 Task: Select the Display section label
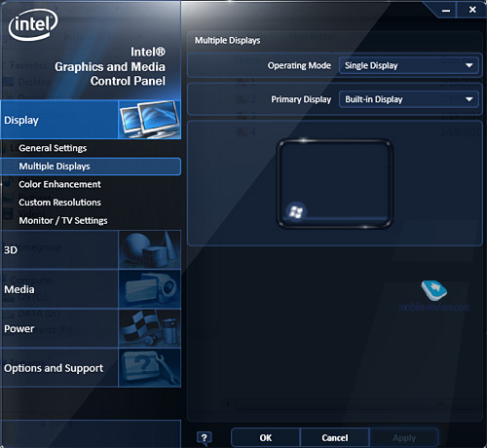[21, 120]
